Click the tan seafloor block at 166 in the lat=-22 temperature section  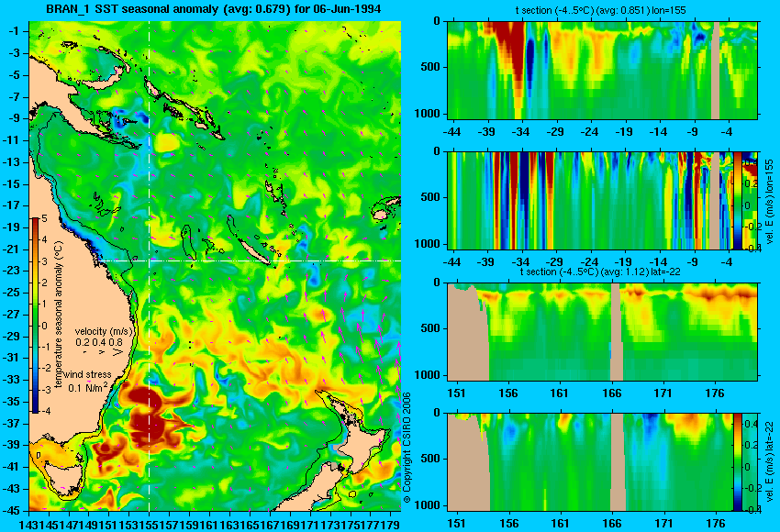pos(617,332)
